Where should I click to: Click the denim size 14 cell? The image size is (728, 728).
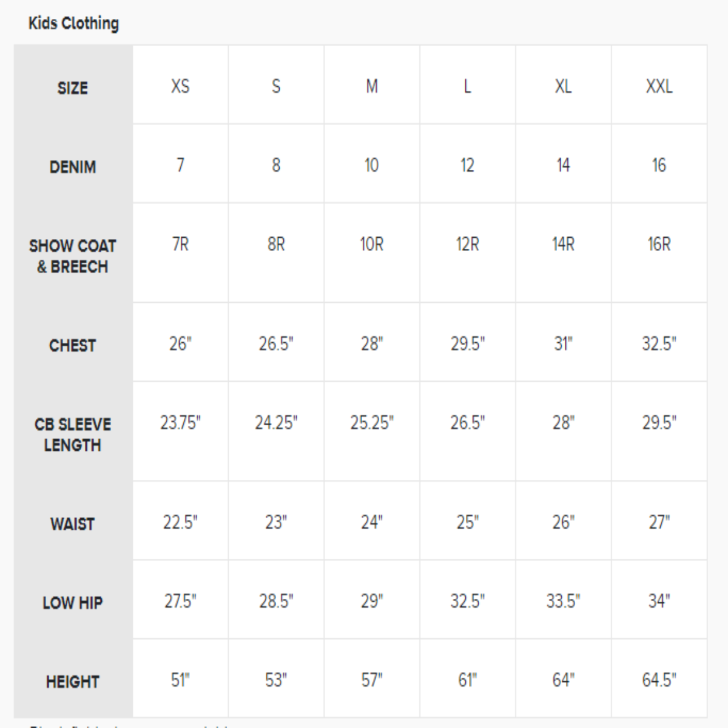tap(563, 165)
